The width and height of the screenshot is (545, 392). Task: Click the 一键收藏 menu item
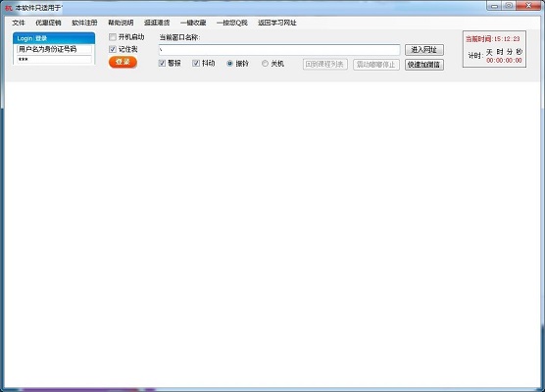pos(193,23)
